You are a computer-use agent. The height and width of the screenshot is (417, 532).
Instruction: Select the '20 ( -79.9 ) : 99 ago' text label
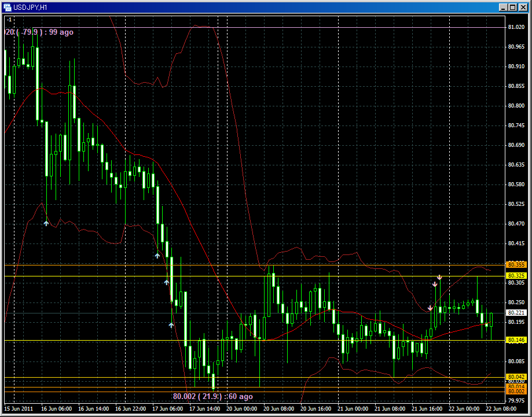(x=39, y=32)
